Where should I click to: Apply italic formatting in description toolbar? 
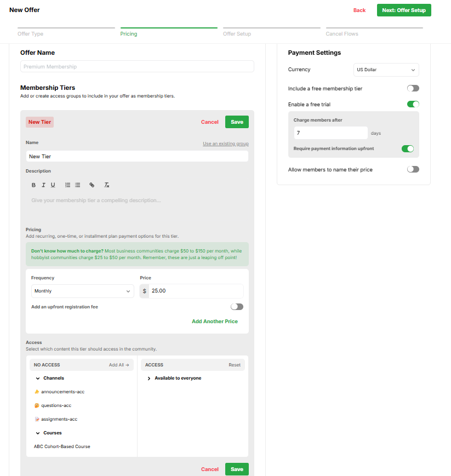pyautogui.click(x=43, y=185)
